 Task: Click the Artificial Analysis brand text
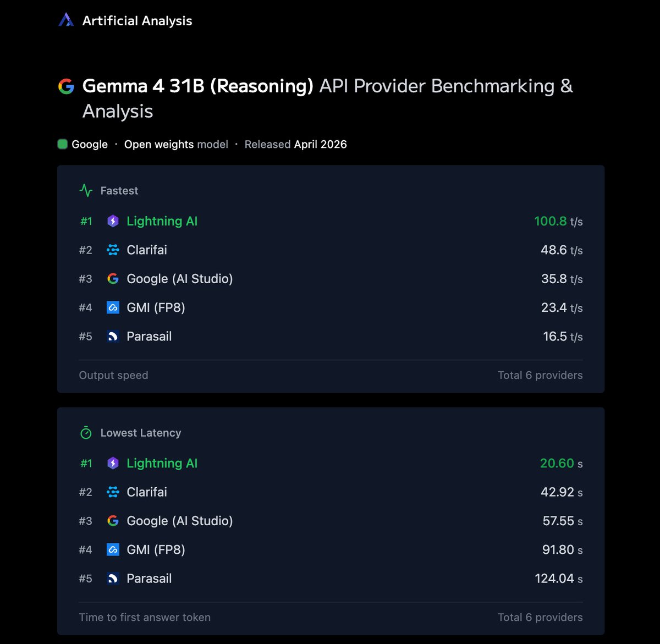pyautogui.click(x=137, y=21)
